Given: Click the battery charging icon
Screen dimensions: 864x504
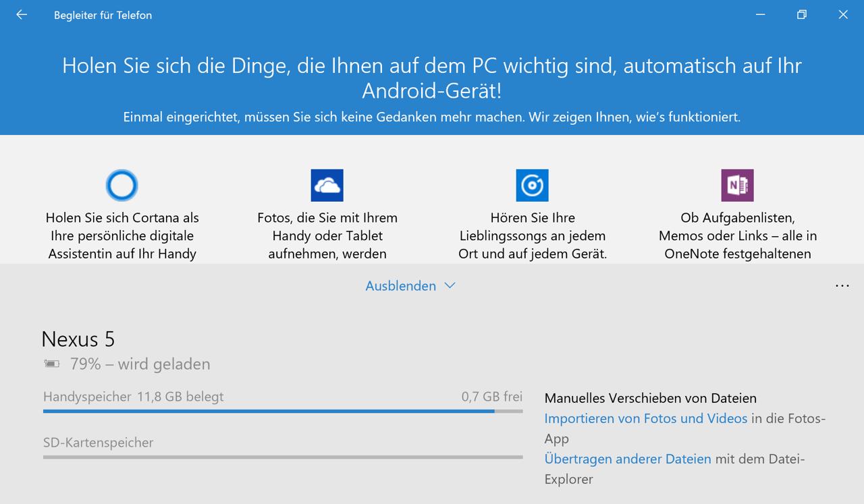Looking at the screenshot, I should point(51,364).
